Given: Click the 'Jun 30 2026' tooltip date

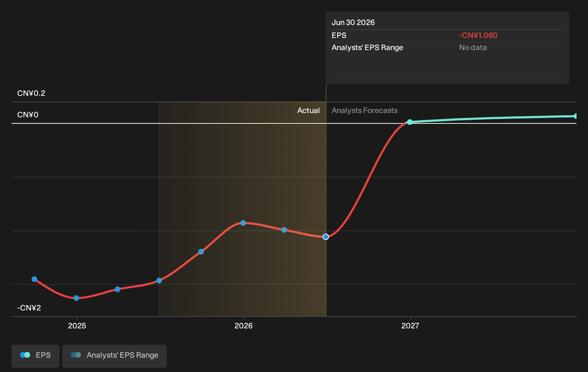Looking at the screenshot, I should (x=353, y=23).
